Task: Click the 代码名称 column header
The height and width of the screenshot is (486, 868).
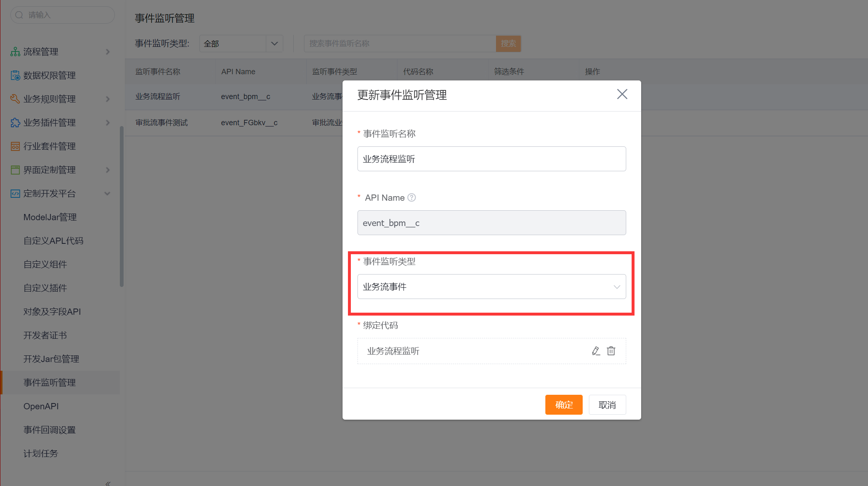Action: 418,72
